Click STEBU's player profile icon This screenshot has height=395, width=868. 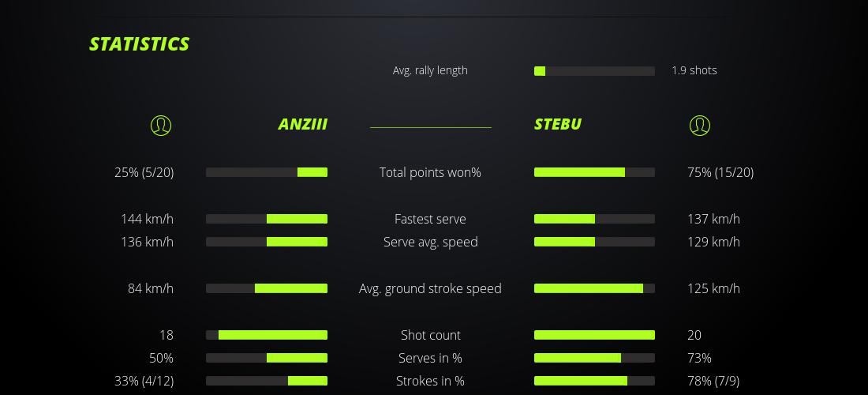coord(699,125)
